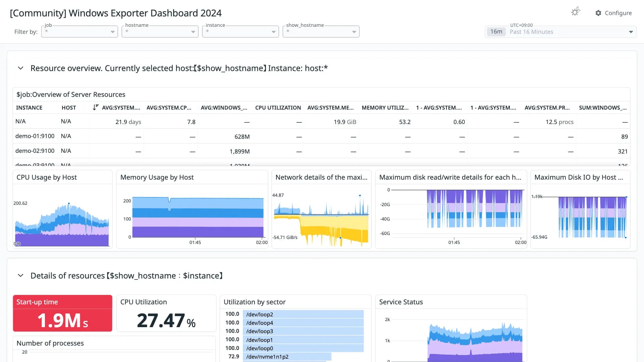The width and height of the screenshot is (644, 362).
Task: Sort by the MEMORY UTILIZ... column header
Action: (x=385, y=108)
